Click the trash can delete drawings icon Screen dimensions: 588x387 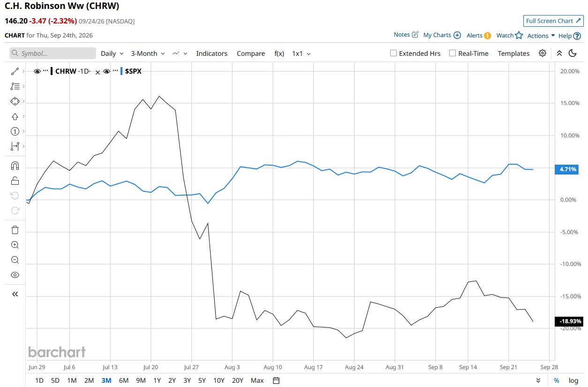pyautogui.click(x=15, y=229)
